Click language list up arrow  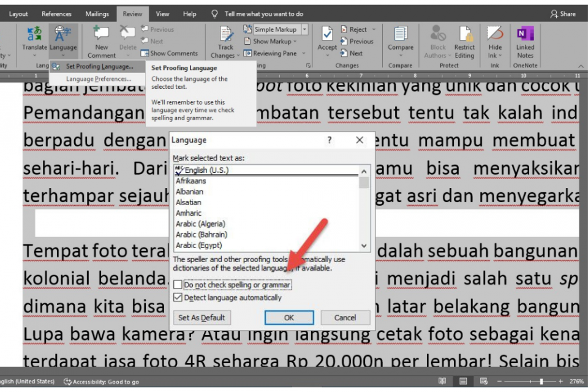point(364,171)
